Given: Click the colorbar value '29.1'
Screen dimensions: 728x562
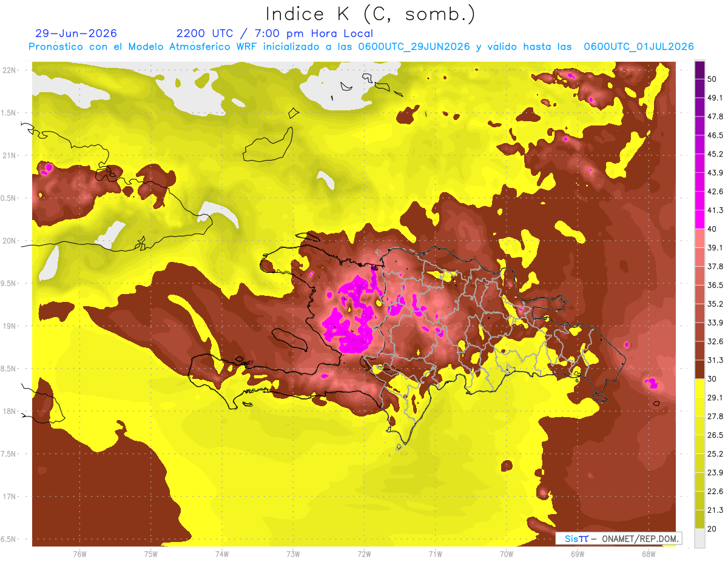Looking at the screenshot, I should (715, 397).
